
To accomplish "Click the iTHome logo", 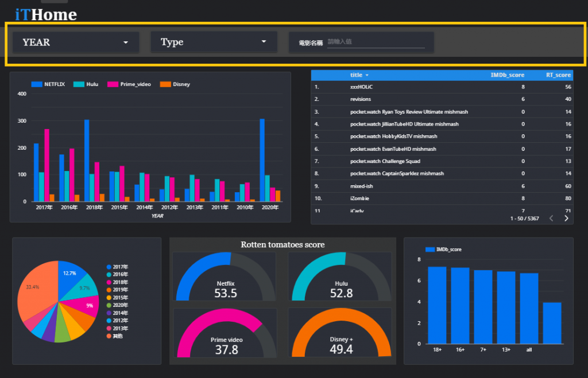I will (x=46, y=14).
